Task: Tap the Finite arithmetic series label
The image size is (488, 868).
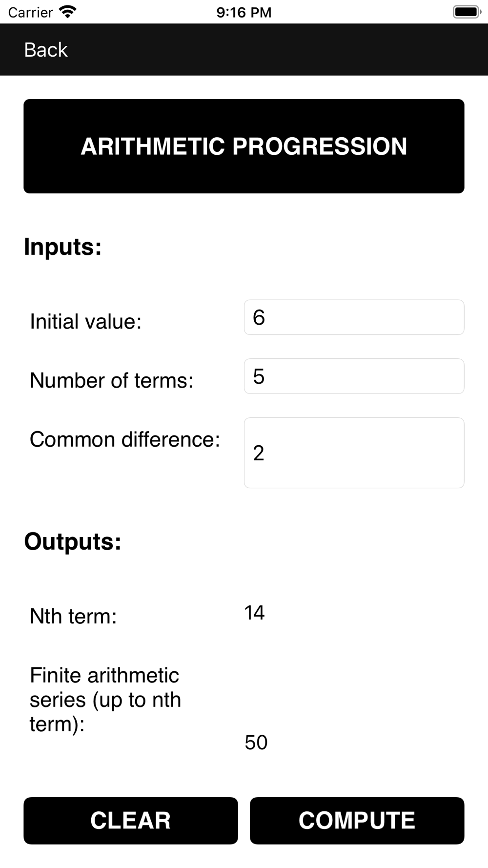Action: [x=105, y=700]
